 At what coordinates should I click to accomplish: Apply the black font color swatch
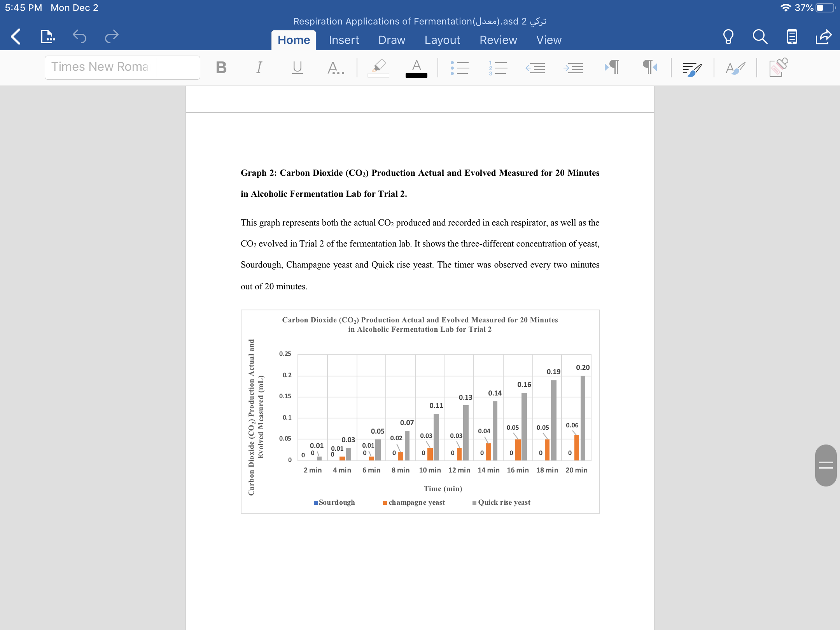pos(416,68)
